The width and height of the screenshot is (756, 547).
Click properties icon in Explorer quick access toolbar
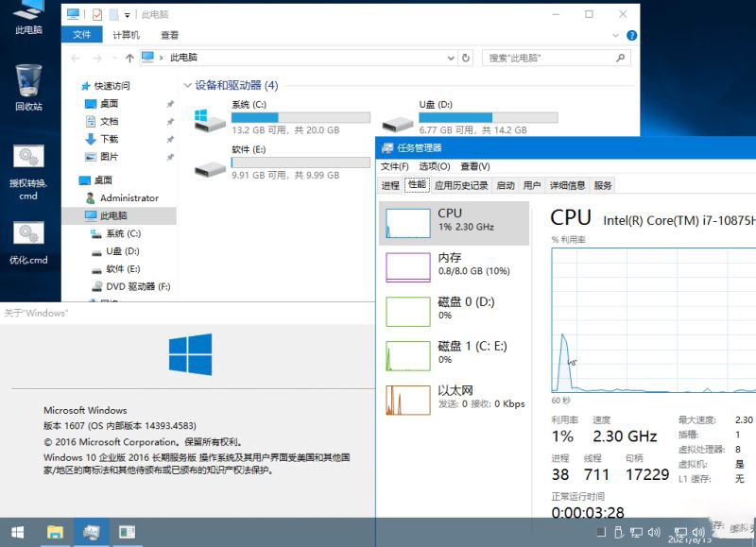tap(97, 14)
